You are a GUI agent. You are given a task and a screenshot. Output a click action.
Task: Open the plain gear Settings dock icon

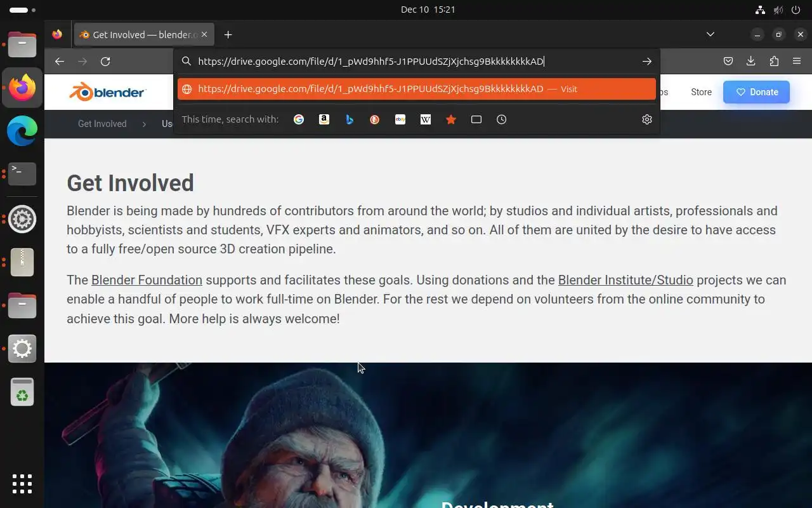(x=22, y=349)
